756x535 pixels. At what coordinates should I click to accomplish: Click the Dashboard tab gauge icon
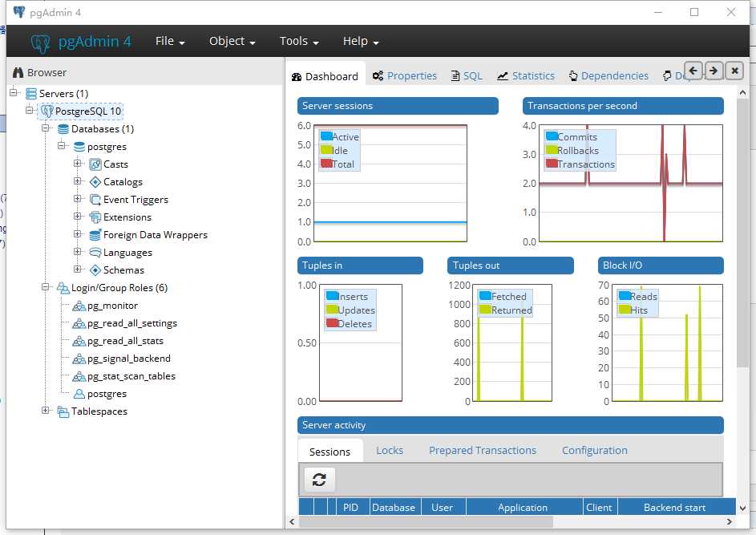point(297,77)
